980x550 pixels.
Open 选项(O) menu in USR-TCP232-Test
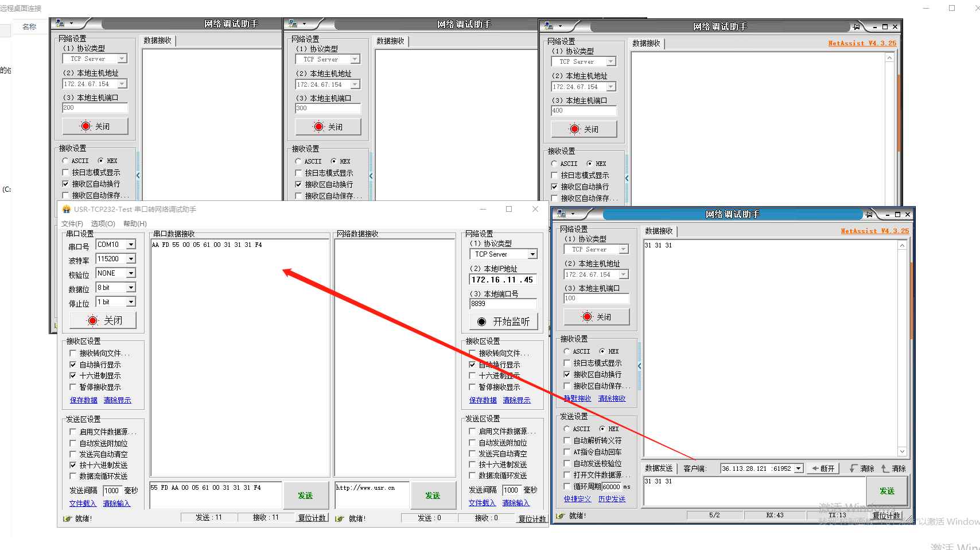coord(103,223)
